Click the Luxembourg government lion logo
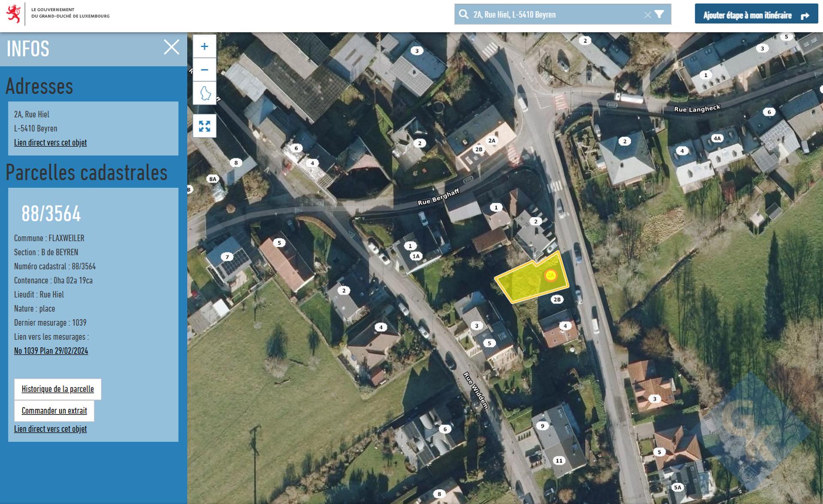823x504 pixels. tap(14, 14)
